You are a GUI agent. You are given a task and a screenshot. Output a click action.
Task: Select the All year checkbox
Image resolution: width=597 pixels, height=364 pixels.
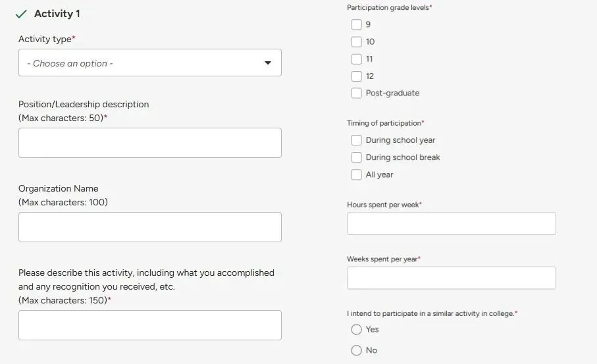[x=356, y=174]
